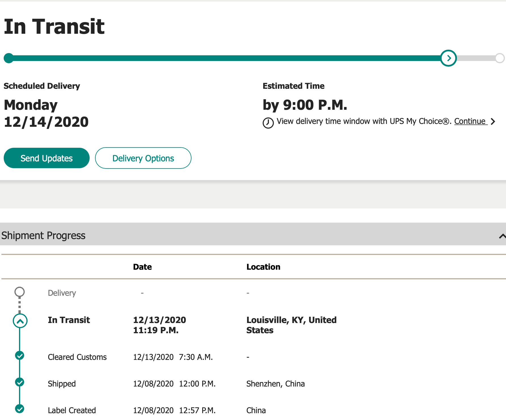Open Delivery Options
Image resolution: width=506 pixels, height=420 pixels.
pos(143,158)
